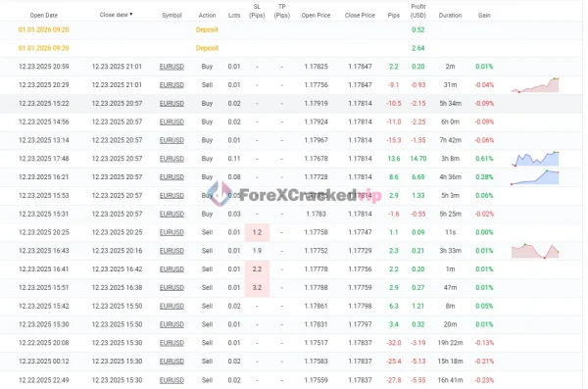
Task: Click the TP (Pips) column header
Action: point(282,11)
